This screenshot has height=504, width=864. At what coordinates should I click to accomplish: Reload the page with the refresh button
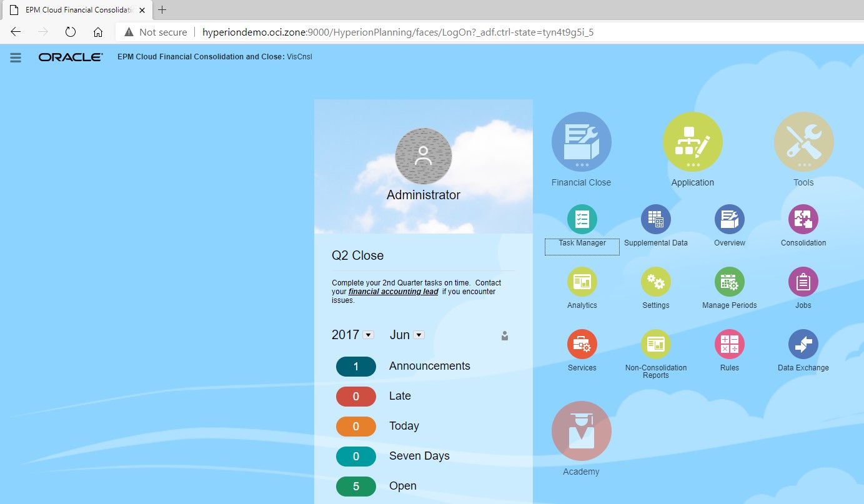pyautogui.click(x=71, y=32)
